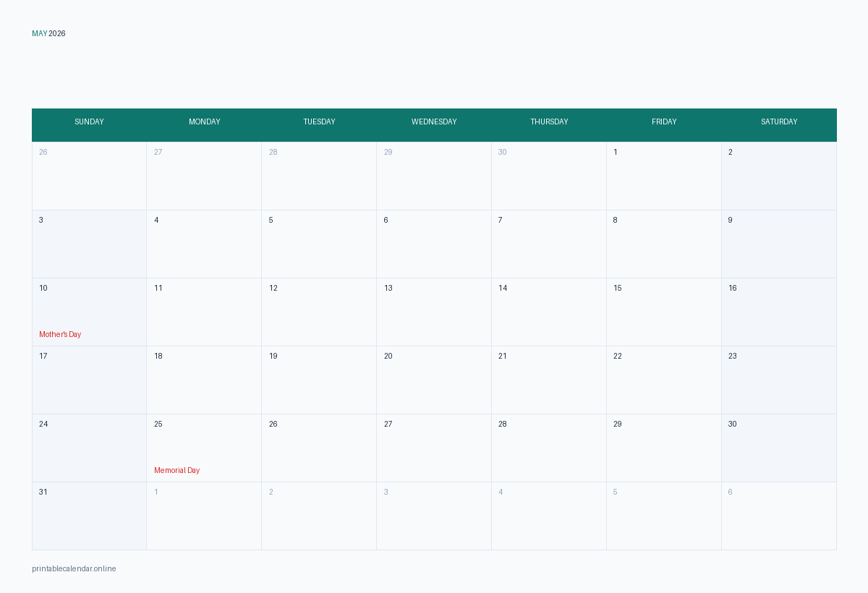Click greyed April 28 date number
This screenshot has height=593, width=868.
(x=273, y=153)
